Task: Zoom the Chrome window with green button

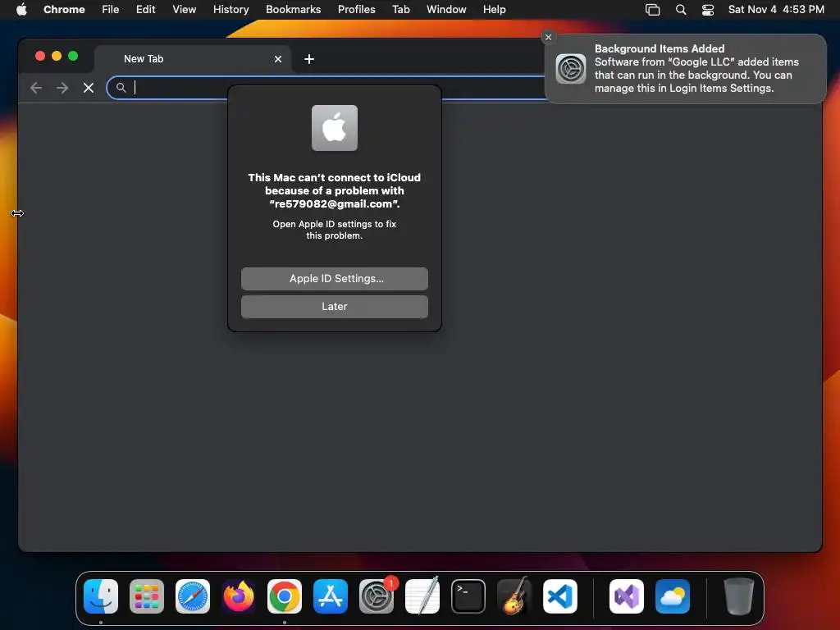Action: (73, 56)
